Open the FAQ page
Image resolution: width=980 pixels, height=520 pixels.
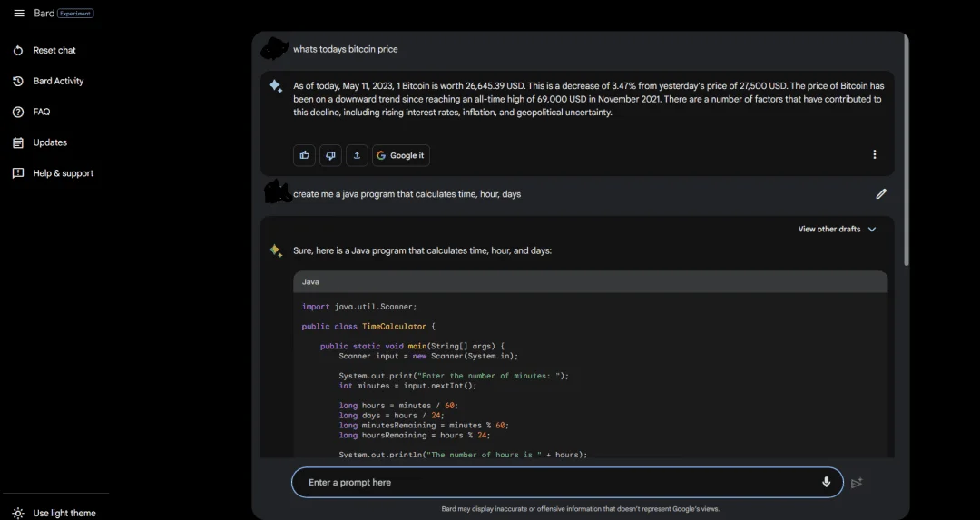tap(41, 112)
